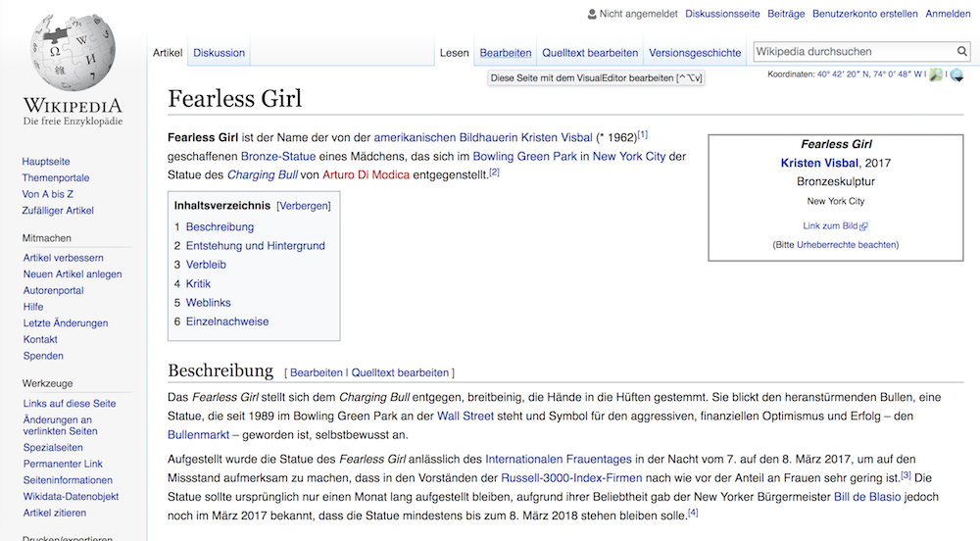This screenshot has height=541, width=980.
Task: Open the Diskussion tab
Action: pos(219,53)
